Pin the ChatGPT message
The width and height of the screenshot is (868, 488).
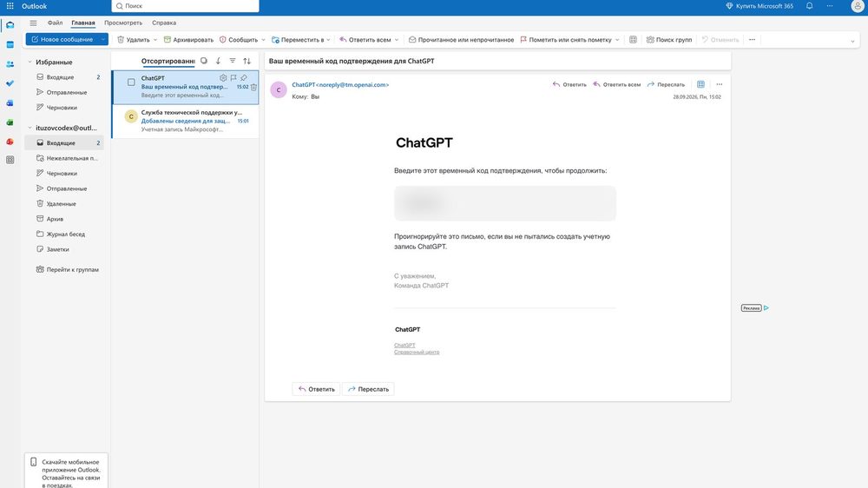(244, 78)
